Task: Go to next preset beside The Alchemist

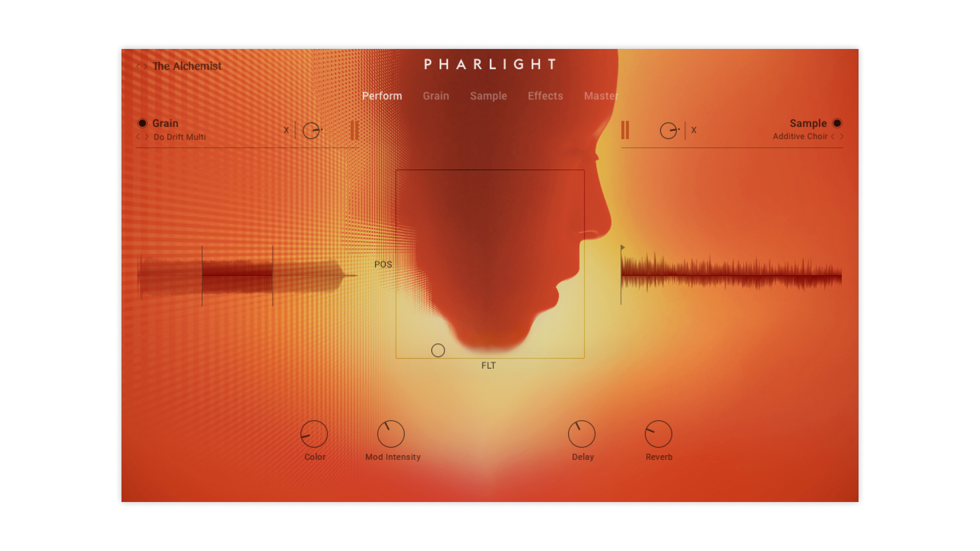Action: 145,66
